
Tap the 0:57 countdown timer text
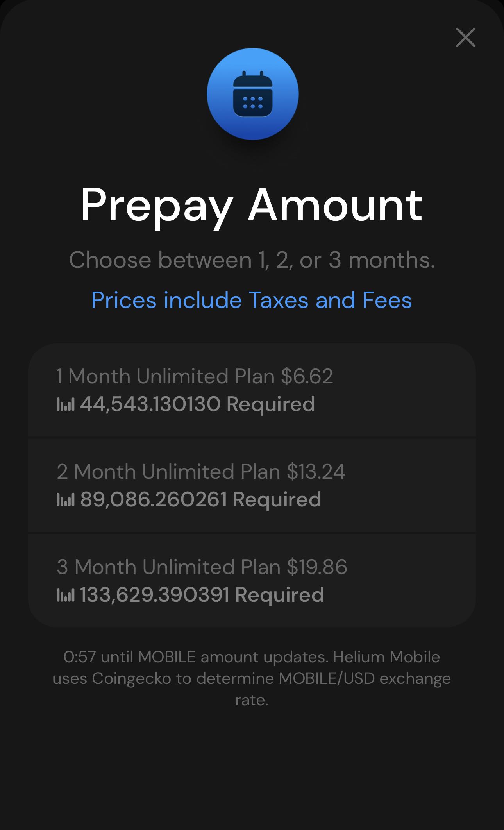coord(80,657)
